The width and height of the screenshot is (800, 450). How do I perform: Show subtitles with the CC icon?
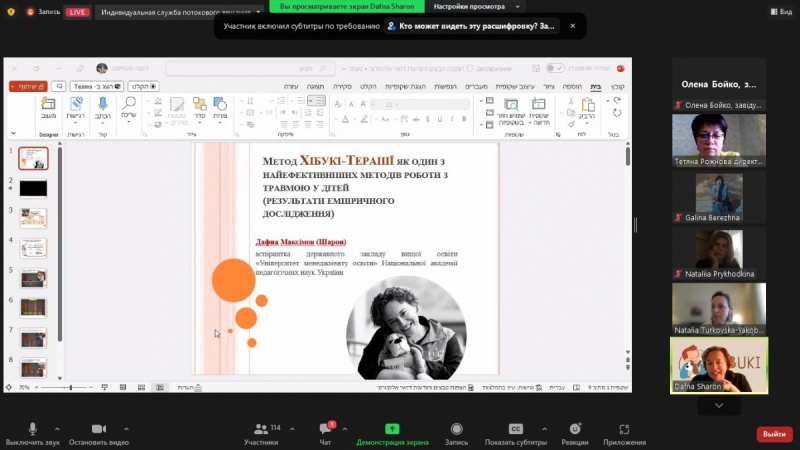point(516,429)
